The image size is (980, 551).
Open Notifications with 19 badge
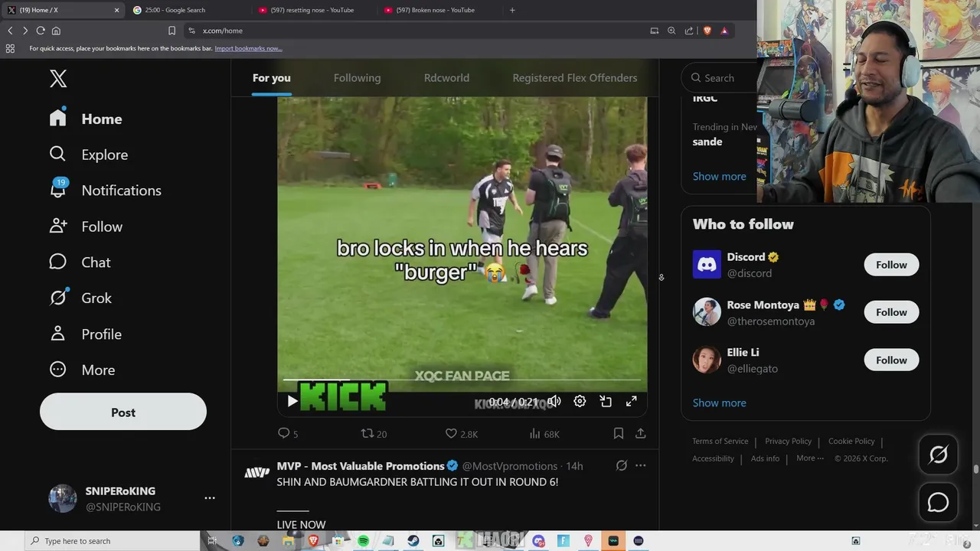pos(105,191)
